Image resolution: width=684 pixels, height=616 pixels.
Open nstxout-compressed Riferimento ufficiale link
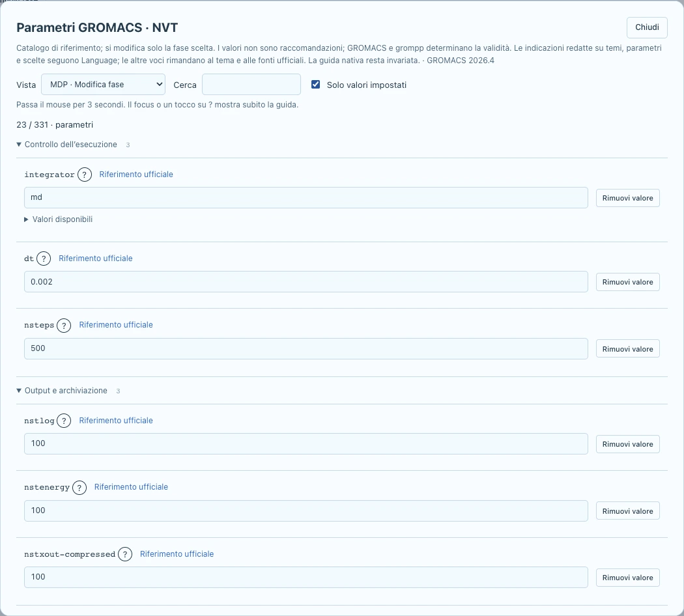(x=177, y=554)
